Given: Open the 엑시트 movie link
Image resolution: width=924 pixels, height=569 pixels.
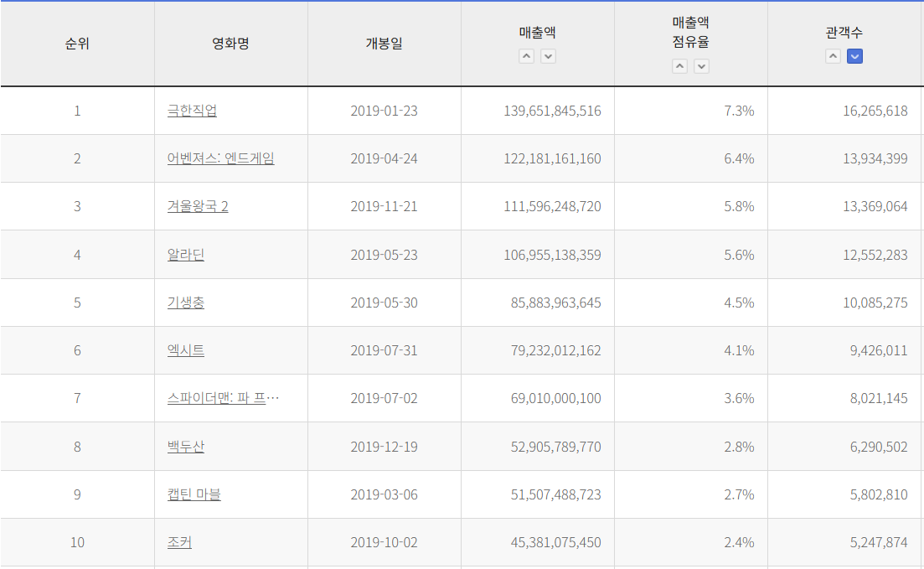Looking at the screenshot, I should [186, 350].
